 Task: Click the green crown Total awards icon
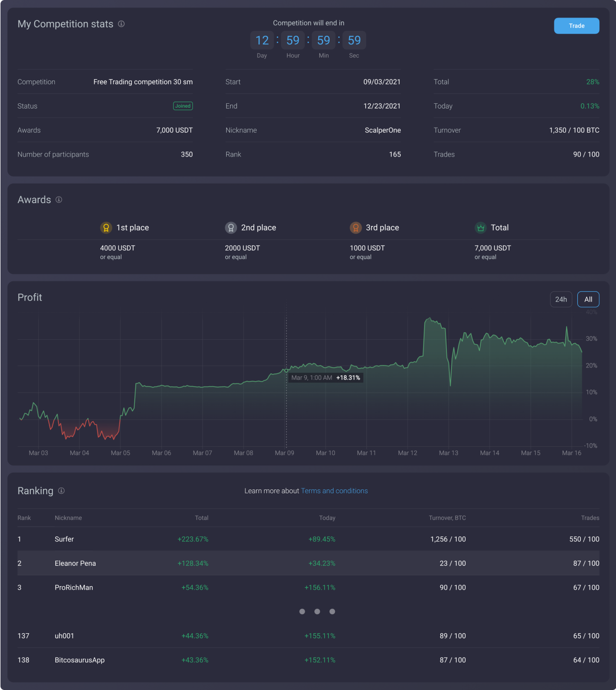(x=480, y=227)
